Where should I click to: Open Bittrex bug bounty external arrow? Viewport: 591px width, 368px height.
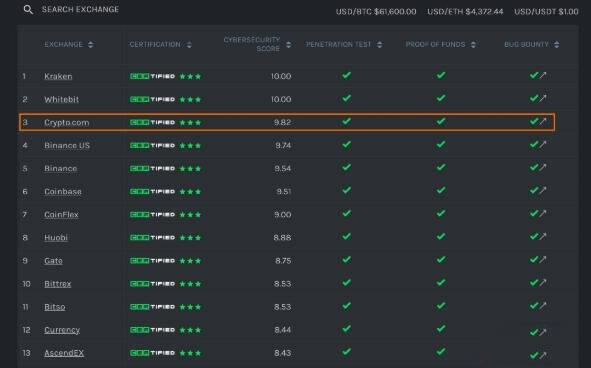(543, 283)
